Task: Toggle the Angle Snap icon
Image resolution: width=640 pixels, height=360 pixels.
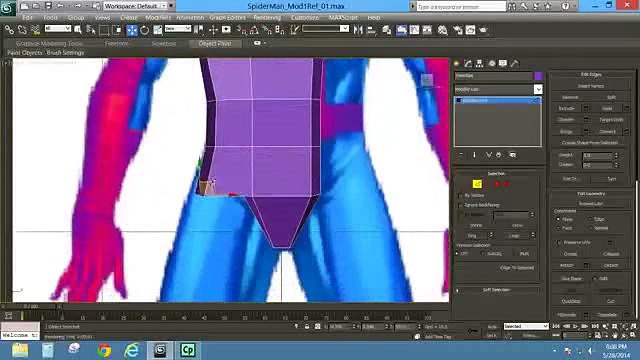Action: [254, 30]
